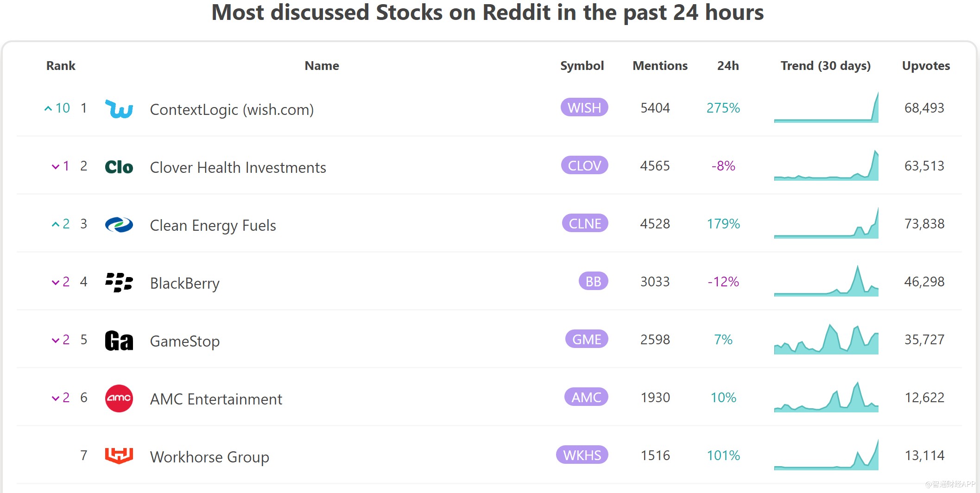Click the Clover Health logo icon
The height and width of the screenshot is (493, 980).
[119, 167]
